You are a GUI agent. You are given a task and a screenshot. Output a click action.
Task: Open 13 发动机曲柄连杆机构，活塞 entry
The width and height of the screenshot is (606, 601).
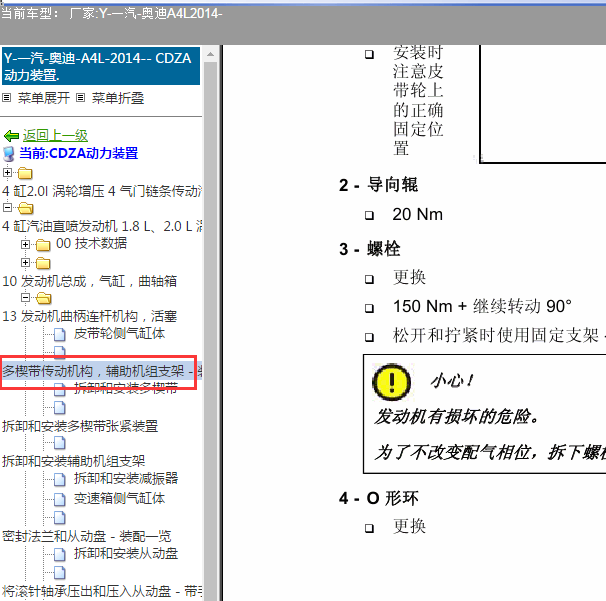89,317
